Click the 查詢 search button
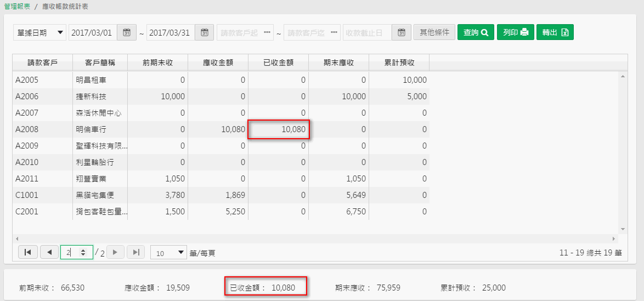This screenshot has height=301, width=644. [476, 32]
